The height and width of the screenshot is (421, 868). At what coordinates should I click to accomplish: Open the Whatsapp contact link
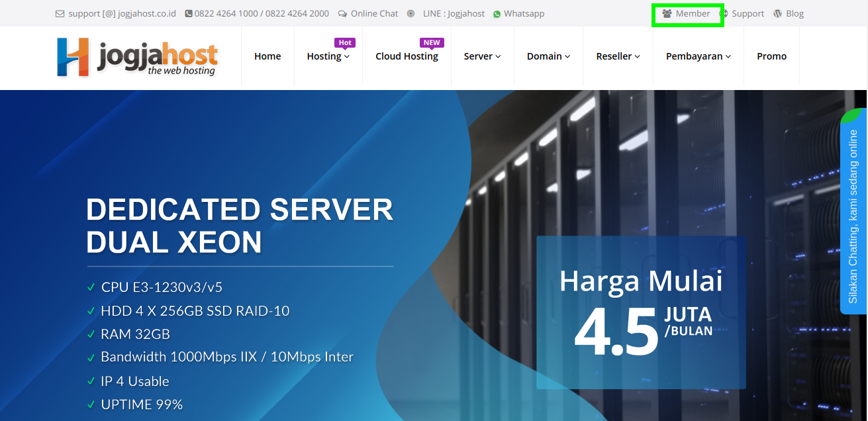click(x=524, y=14)
